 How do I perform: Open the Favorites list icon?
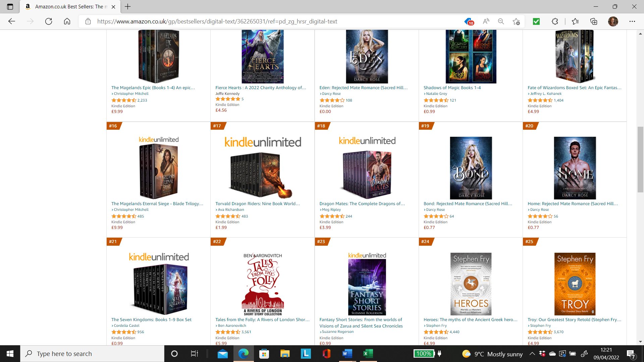pos(575,21)
